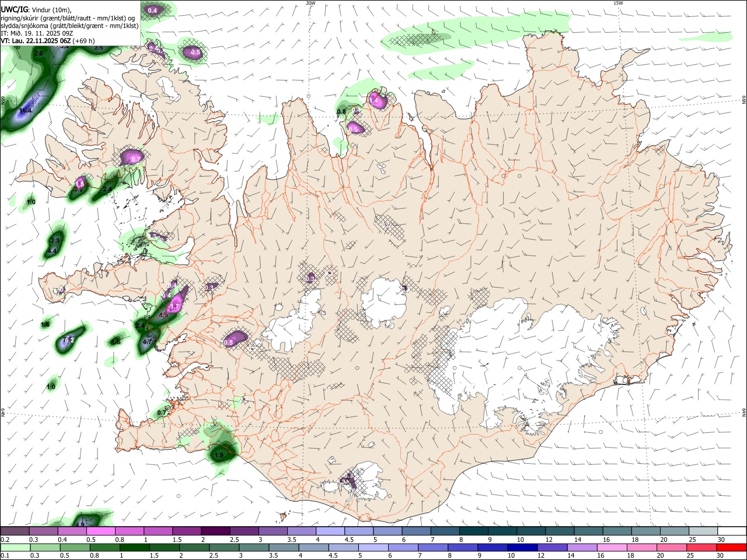Viewport: 747px width, 560px height.
Task: Click the 0.1 label on the lower legend
Action: pos(5,555)
